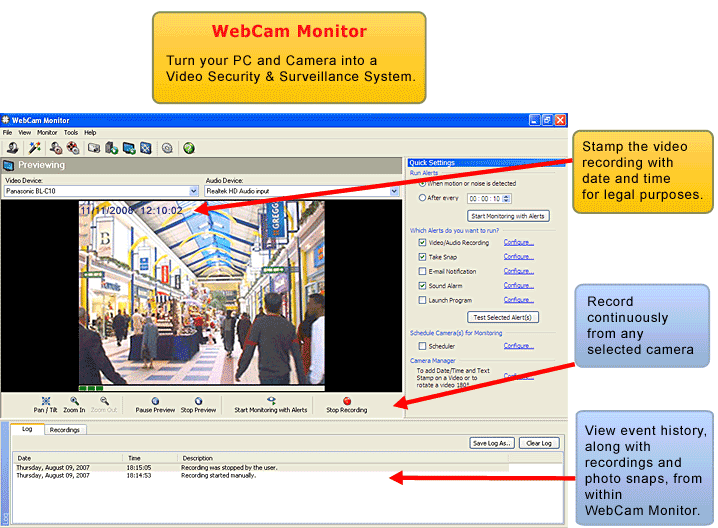Screen dimensions: 718x528
Task: Click the Previewing header monitor icon
Action: click(x=8, y=165)
